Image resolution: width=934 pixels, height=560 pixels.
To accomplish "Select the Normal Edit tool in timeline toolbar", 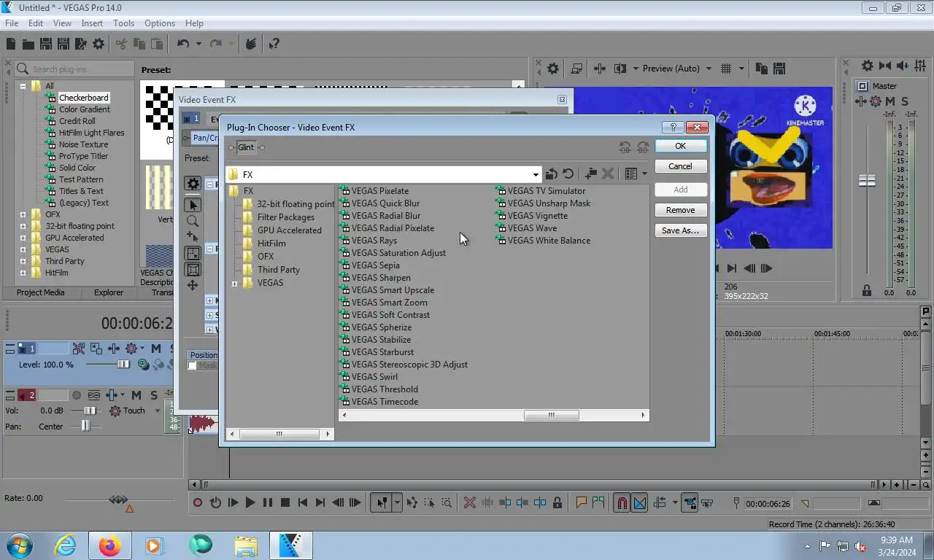I will click(x=382, y=502).
